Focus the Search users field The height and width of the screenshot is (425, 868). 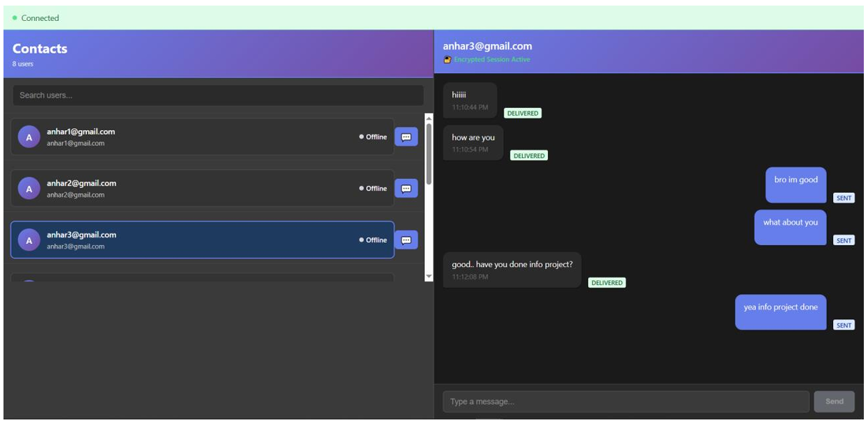218,95
